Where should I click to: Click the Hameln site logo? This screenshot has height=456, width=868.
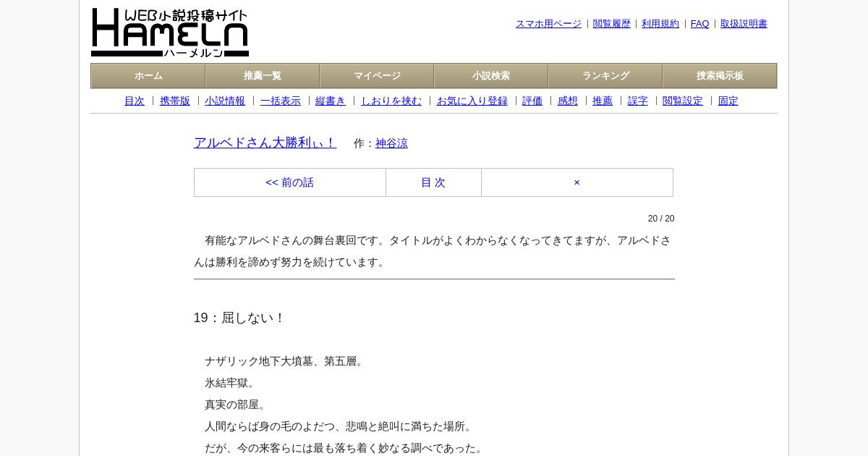click(x=170, y=33)
